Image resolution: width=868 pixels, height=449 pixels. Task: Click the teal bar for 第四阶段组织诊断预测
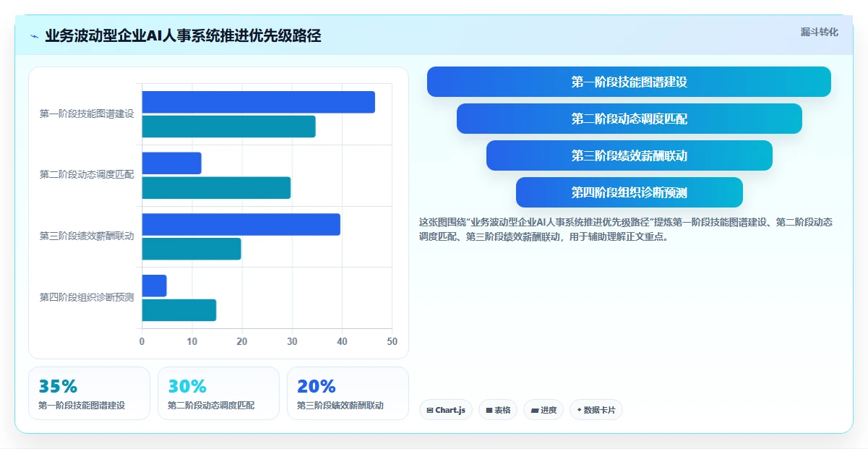(179, 310)
